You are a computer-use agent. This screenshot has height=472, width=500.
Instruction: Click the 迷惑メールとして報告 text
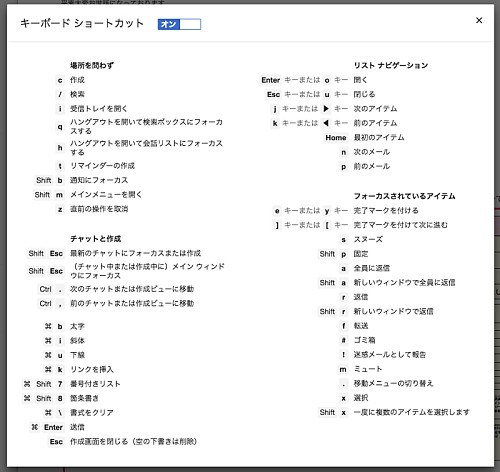coord(390,355)
